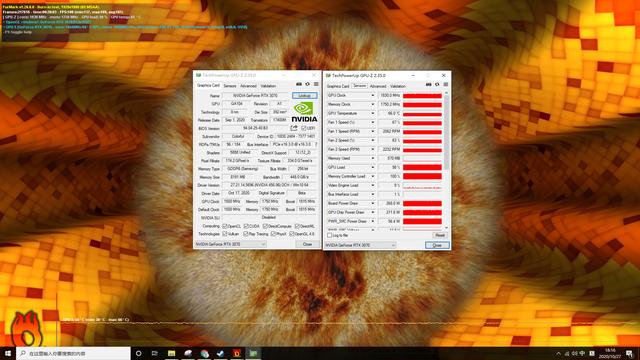Open the GPU Temperature sensor dropdown
The height and width of the screenshot is (360, 640).
[x=373, y=113]
